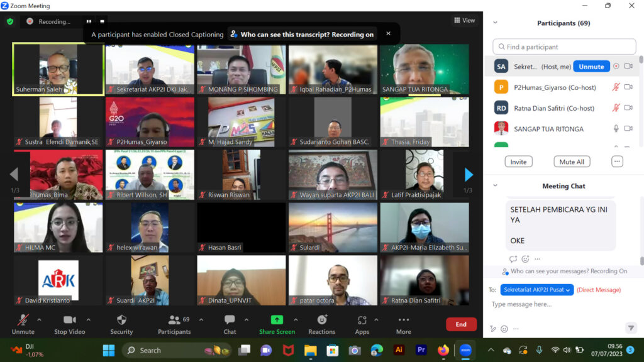
Task: Collapse the Participants panel chevron
Action: [x=495, y=23]
